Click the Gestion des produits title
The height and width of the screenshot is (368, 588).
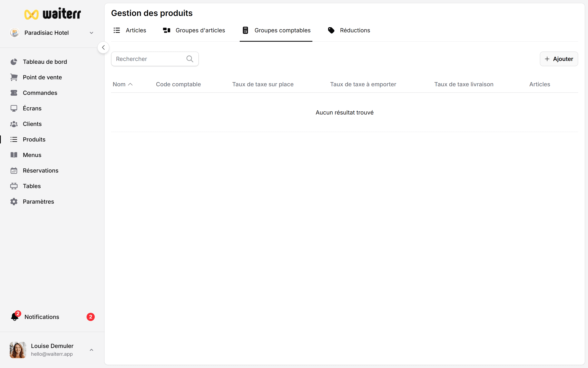tap(152, 13)
